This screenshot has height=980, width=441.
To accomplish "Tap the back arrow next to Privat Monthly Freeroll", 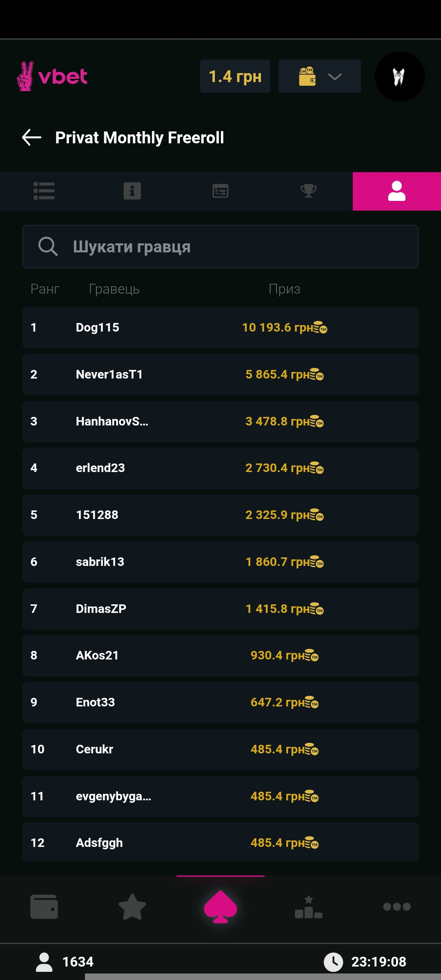I will (x=32, y=138).
